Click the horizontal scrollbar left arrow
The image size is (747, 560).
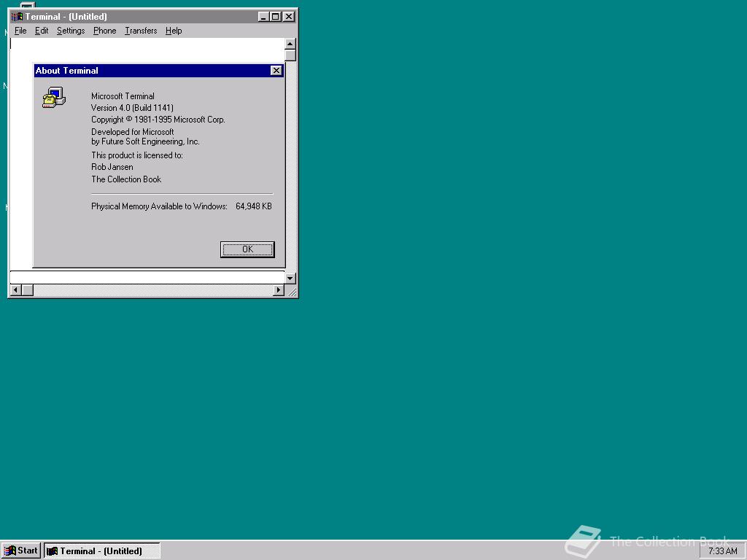[x=15, y=289]
